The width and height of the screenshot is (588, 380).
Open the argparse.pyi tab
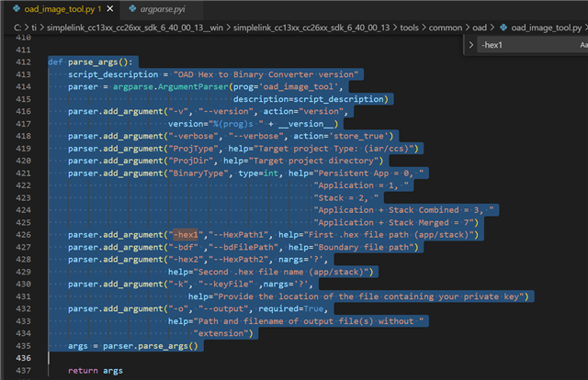coord(163,9)
